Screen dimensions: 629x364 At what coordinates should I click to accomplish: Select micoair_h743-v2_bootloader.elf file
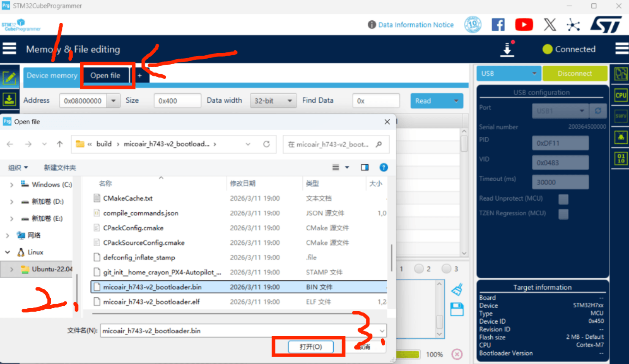pyautogui.click(x=239, y=302)
